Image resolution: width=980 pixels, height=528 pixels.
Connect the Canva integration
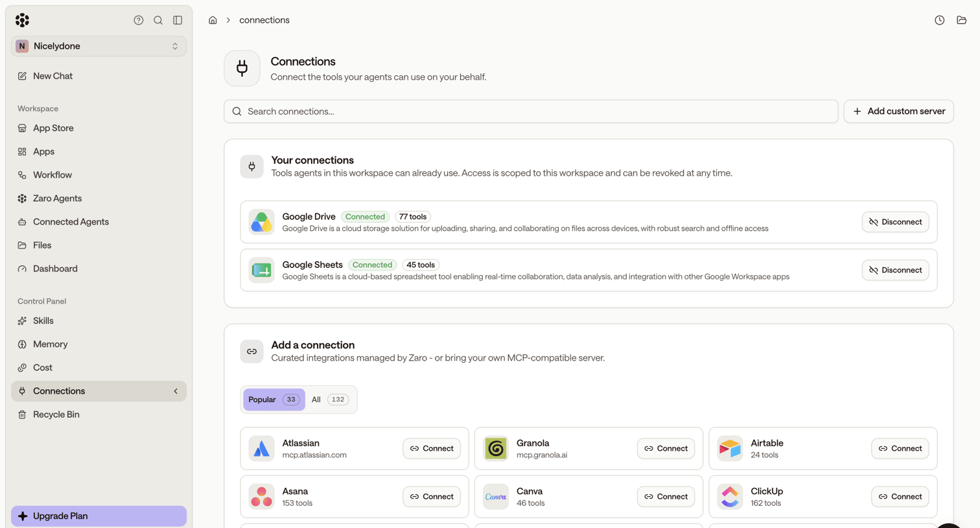(666, 496)
